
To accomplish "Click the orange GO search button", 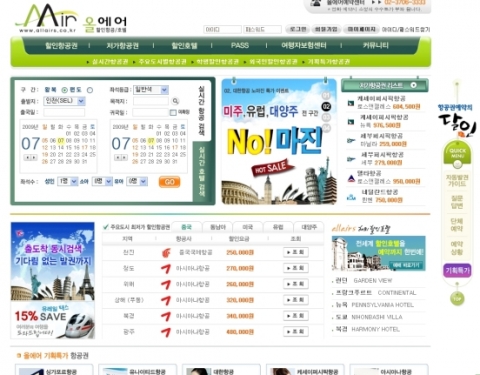I will click(169, 182).
